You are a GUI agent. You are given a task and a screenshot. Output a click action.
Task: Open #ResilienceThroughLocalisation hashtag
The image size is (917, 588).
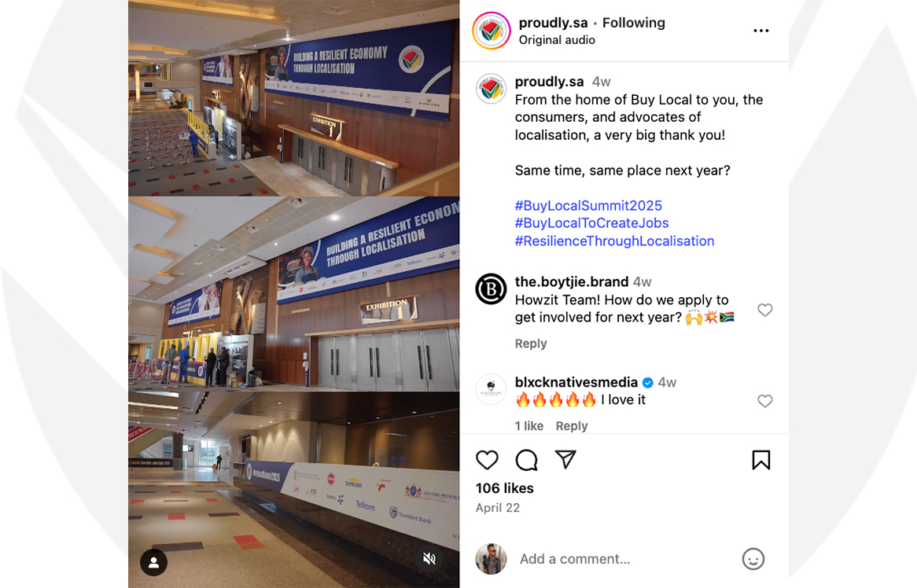[615, 241]
